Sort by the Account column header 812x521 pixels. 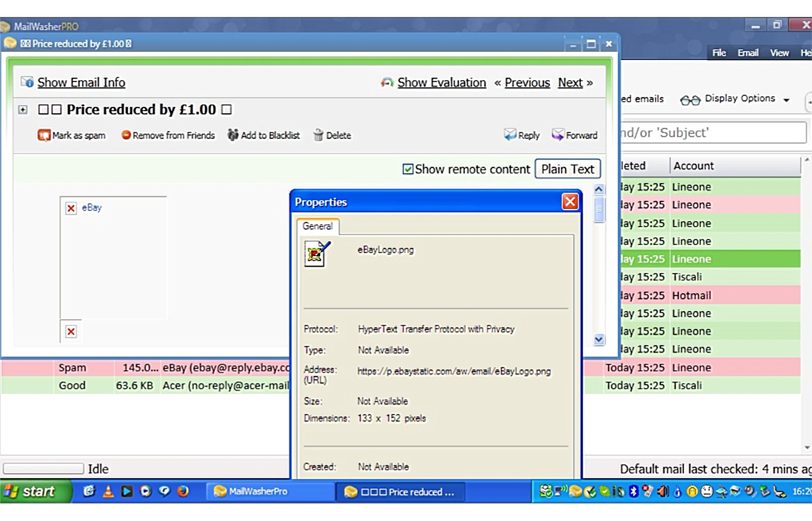(x=735, y=166)
